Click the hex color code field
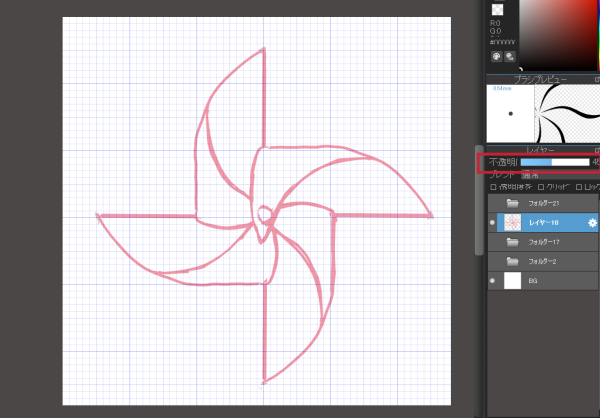 pos(502,42)
